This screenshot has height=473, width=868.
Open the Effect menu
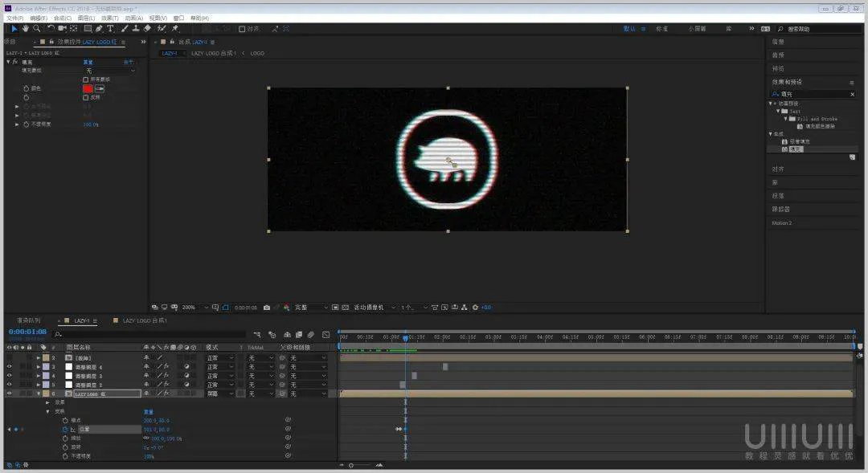click(x=109, y=18)
